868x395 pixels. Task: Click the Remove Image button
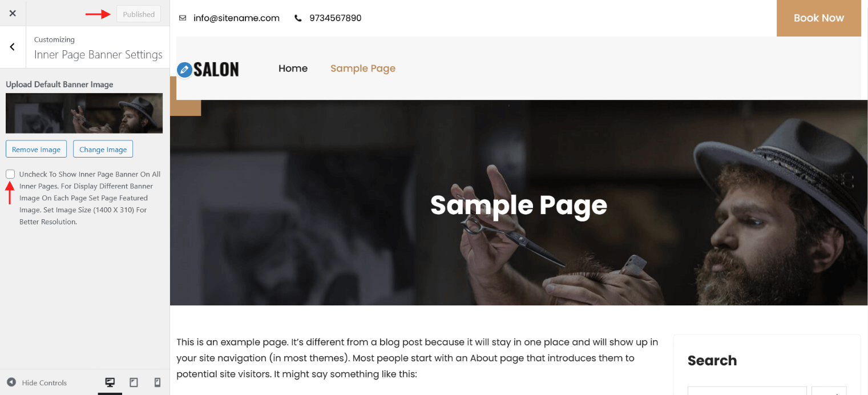(36, 149)
